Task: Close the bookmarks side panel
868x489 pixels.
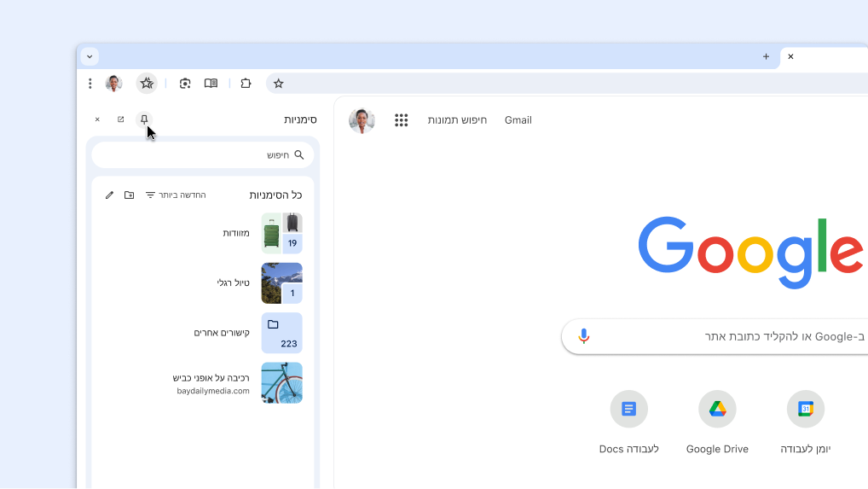Action: click(x=97, y=119)
